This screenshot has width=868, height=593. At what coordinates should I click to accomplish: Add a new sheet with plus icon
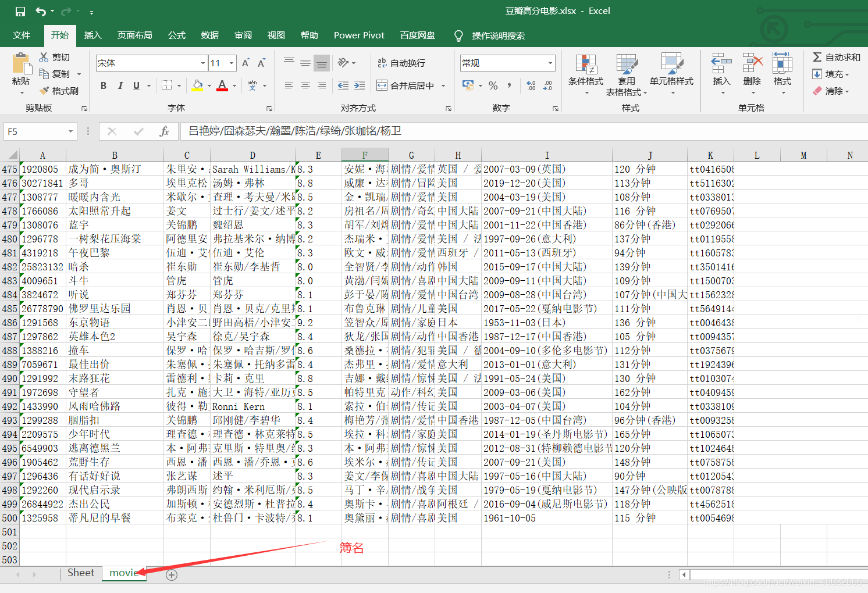click(172, 574)
